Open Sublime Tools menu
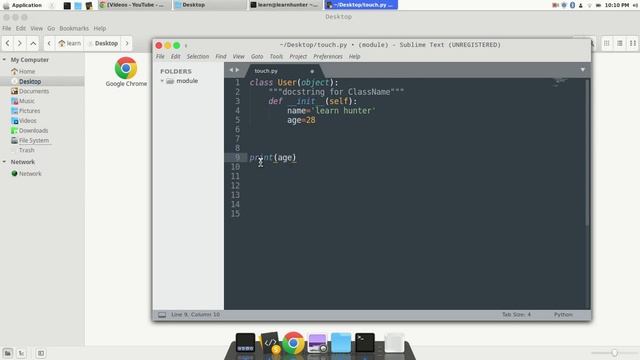 [x=276, y=56]
